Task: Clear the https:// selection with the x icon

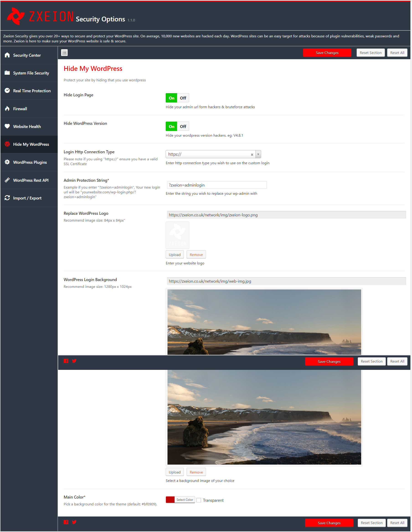Action: click(252, 154)
